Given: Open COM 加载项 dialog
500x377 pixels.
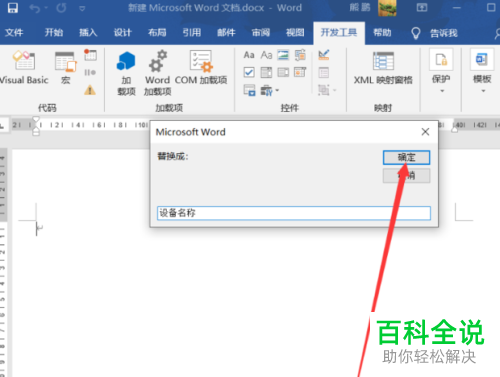Looking at the screenshot, I should (201, 68).
